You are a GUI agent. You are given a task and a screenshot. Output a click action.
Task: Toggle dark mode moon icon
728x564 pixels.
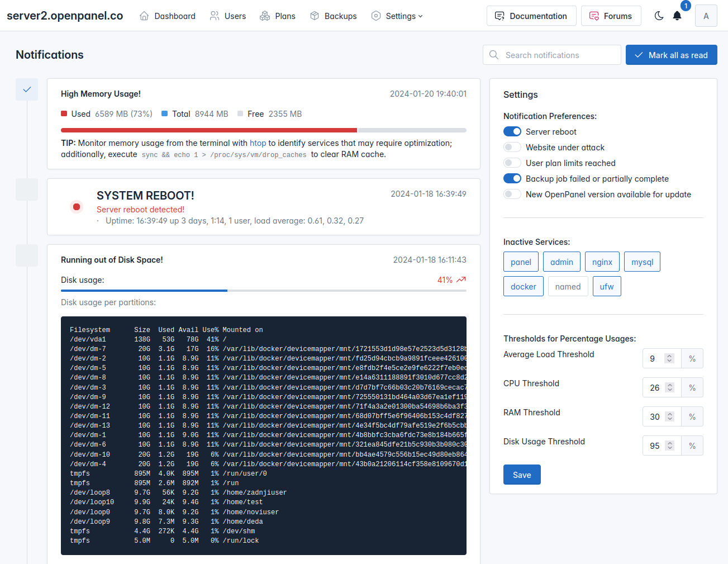click(x=659, y=16)
